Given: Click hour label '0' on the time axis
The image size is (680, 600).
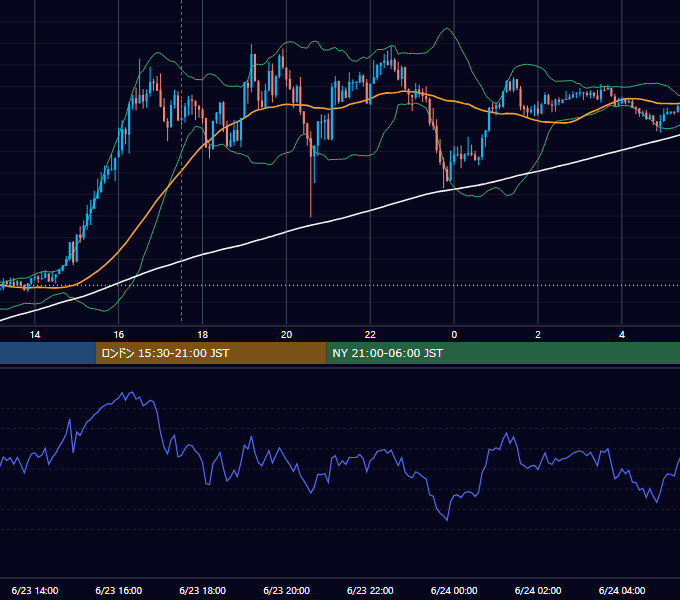Looking at the screenshot, I should [x=454, y=335].
